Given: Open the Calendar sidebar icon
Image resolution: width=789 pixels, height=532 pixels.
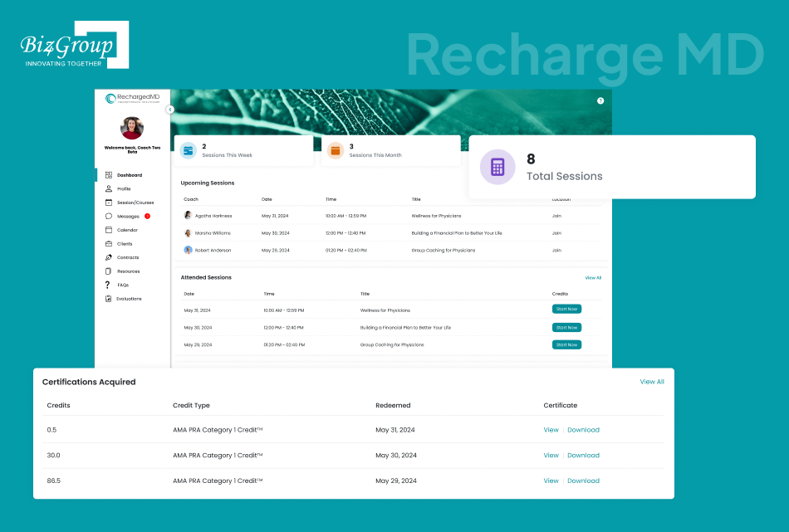Looking at the screenshot, I should [108, 230].
